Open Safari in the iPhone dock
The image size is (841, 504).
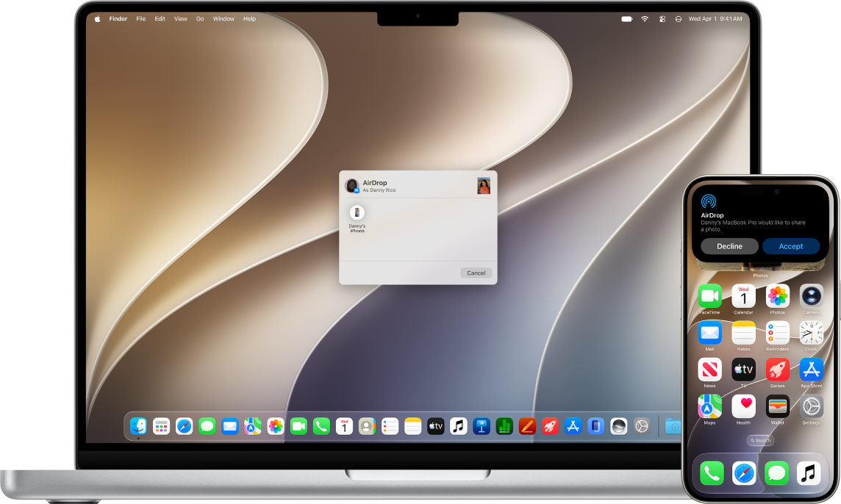[x=744, y=473]
